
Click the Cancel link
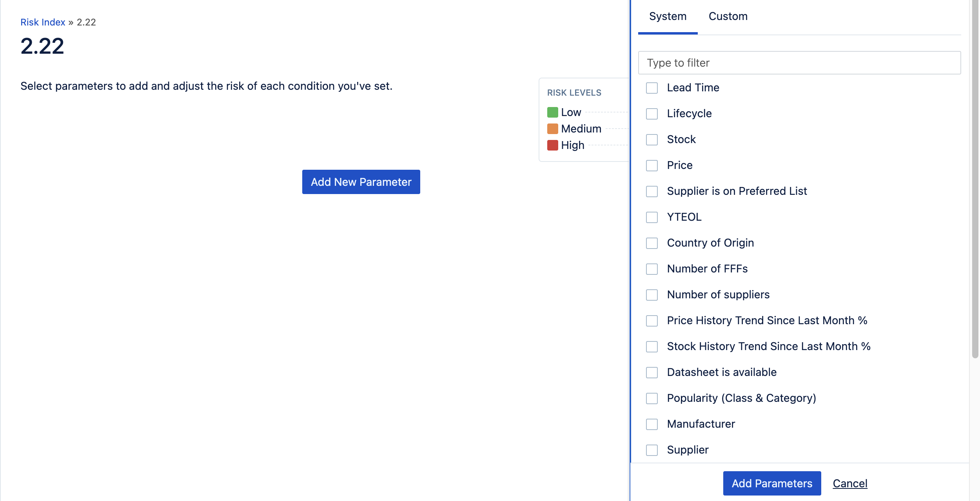pos(850,483)
